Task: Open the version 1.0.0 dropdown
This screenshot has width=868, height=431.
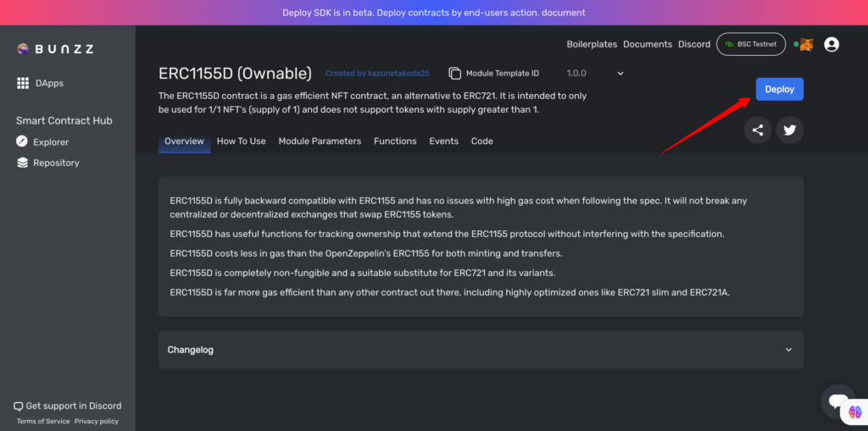Action: tap(596, 73)
